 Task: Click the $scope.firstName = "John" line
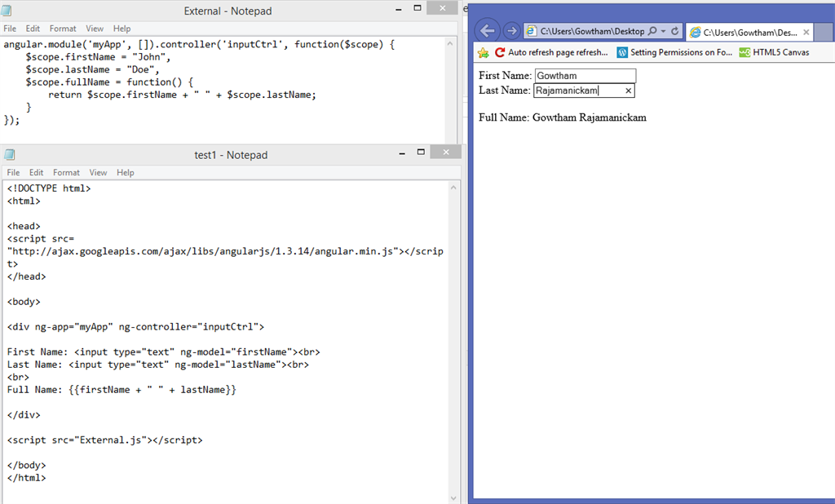click(98, 57)
